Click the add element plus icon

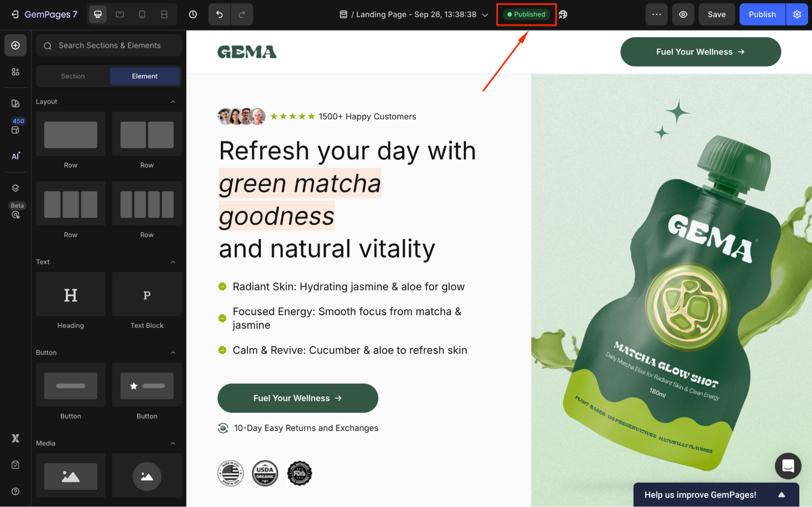coord(15,45)
